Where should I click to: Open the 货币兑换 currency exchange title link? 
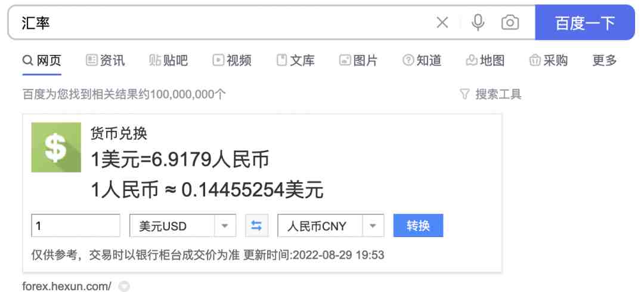(119, 133)
